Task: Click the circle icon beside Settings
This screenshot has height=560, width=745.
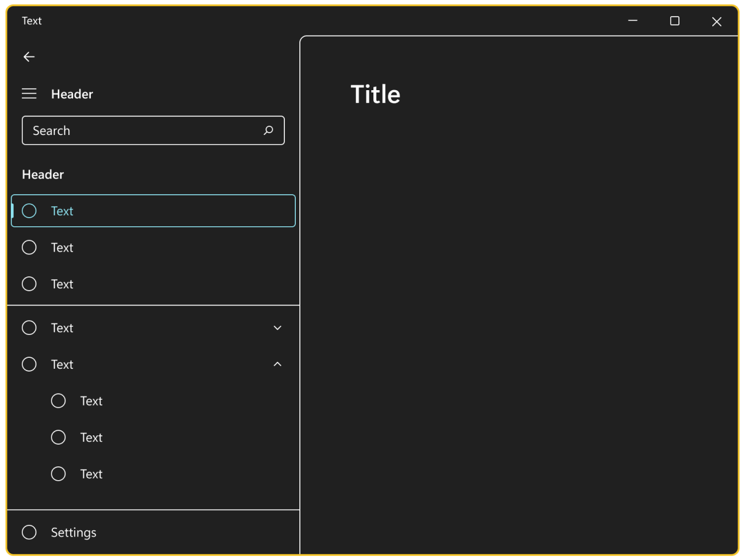Action: point(29,532)
